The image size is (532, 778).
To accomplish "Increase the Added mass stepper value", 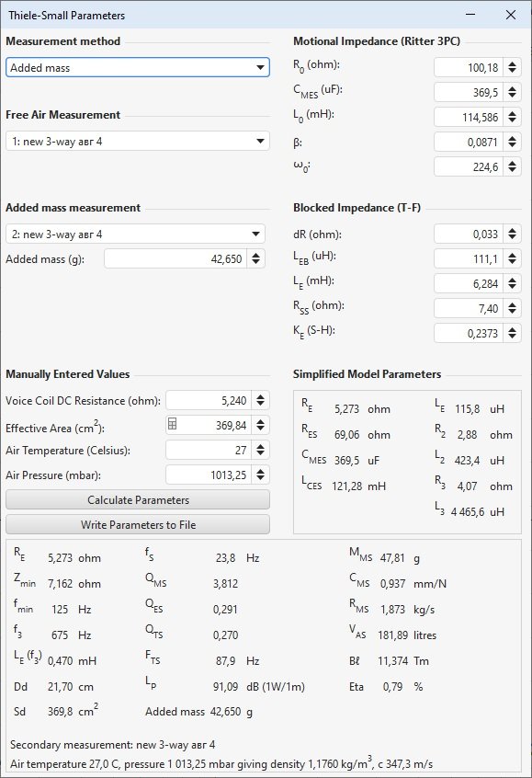I will click(x=255, y=255).
